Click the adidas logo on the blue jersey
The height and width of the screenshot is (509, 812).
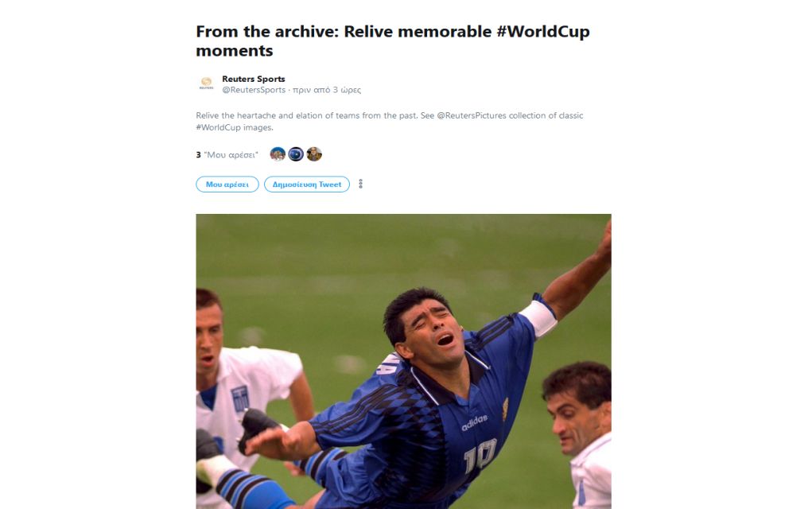tap(474, 422)
